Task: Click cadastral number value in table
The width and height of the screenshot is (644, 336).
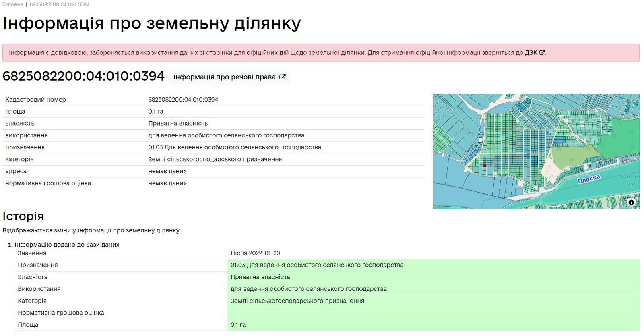Action: (x=183, y=100)
